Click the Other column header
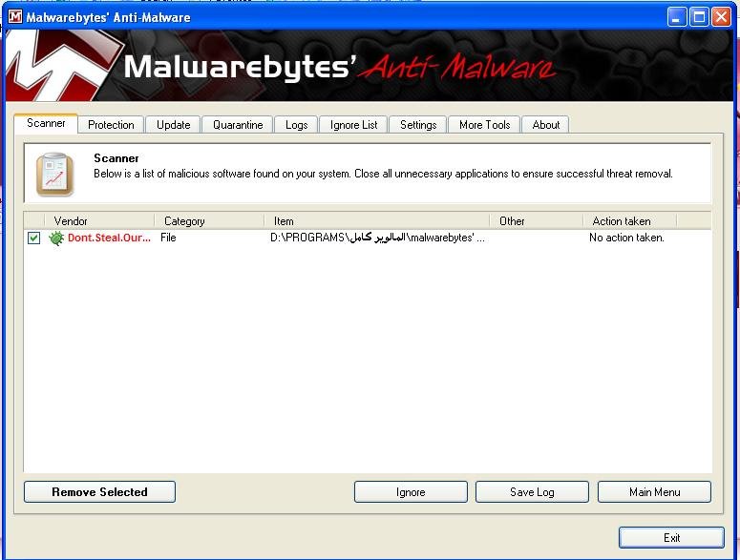The height and width of the screenshot is (560, 740). (x=536, y=220)
